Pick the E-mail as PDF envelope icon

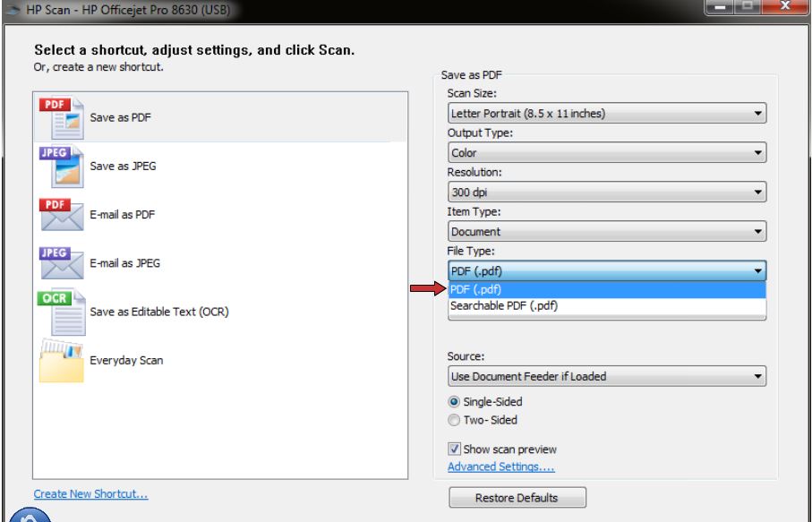[x=62, y=214]
